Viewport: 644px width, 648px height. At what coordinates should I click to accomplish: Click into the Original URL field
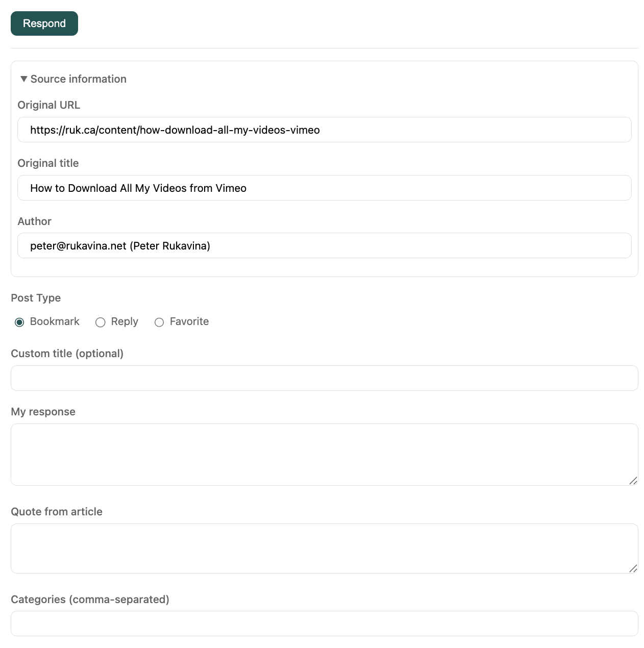coord(324,130)
